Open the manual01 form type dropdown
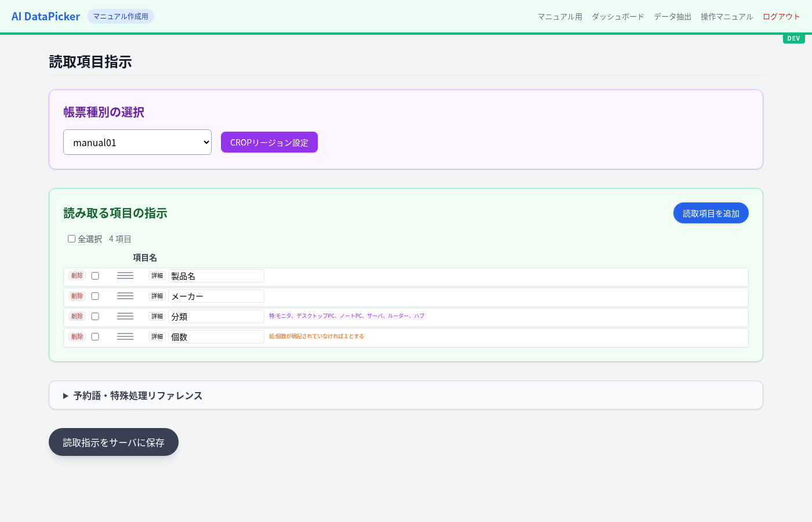Image resolution: width=812 pixels, height=522 pixels. [x=137, y=142]
